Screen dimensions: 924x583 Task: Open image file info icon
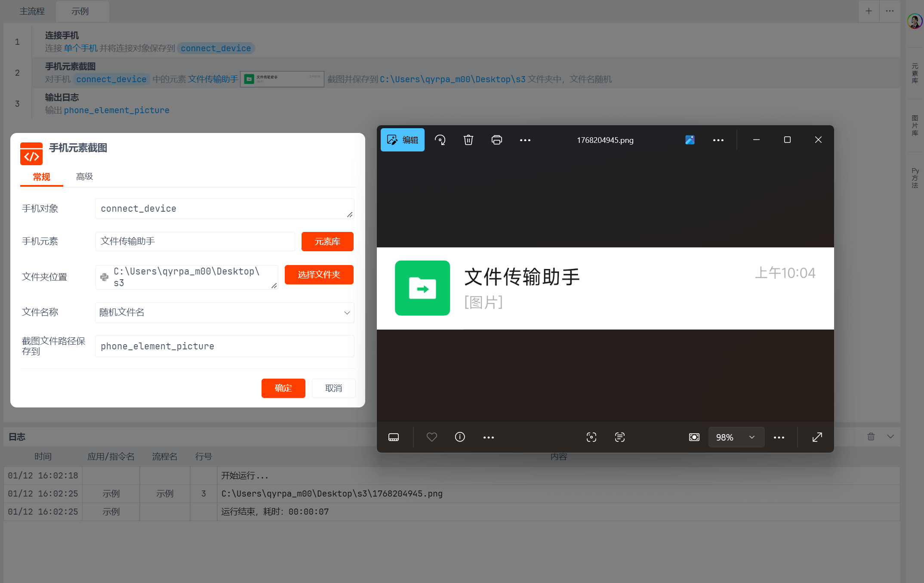point(460,437)
